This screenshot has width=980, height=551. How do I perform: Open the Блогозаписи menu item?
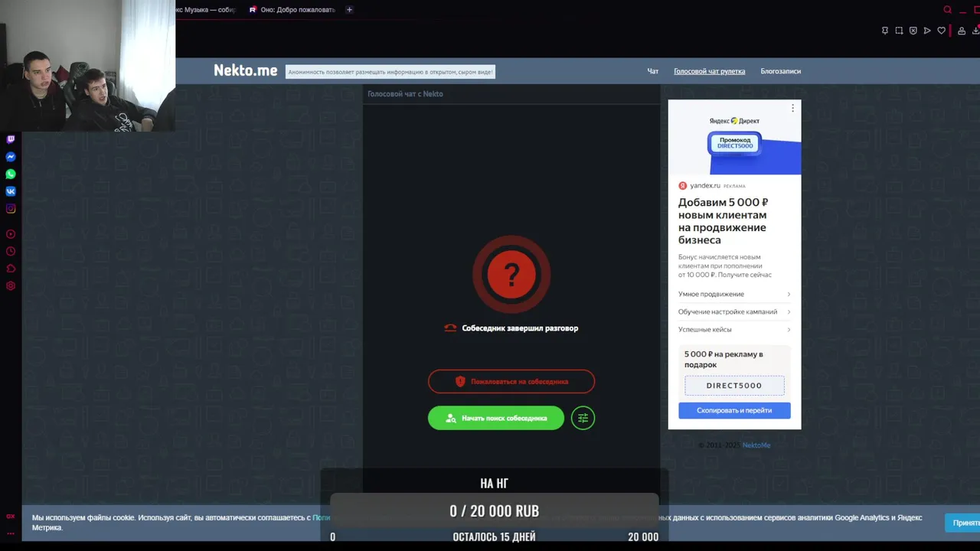pyautogui.click(x=781, y=71)
